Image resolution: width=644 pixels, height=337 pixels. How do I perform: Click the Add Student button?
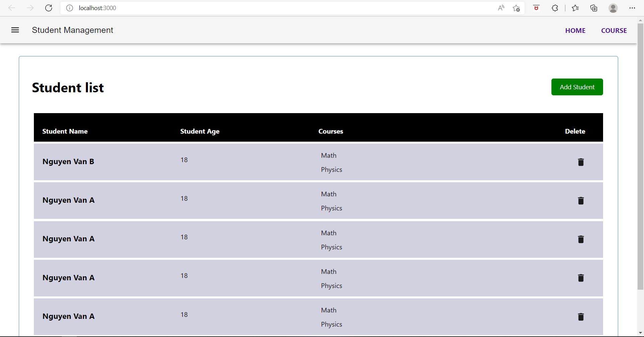point(577,87)
